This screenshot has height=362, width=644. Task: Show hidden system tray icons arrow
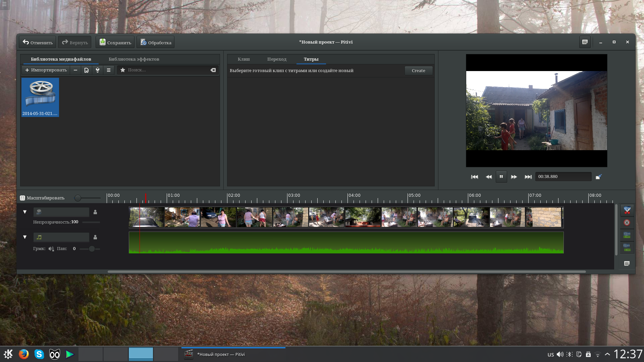click(607, 354)
